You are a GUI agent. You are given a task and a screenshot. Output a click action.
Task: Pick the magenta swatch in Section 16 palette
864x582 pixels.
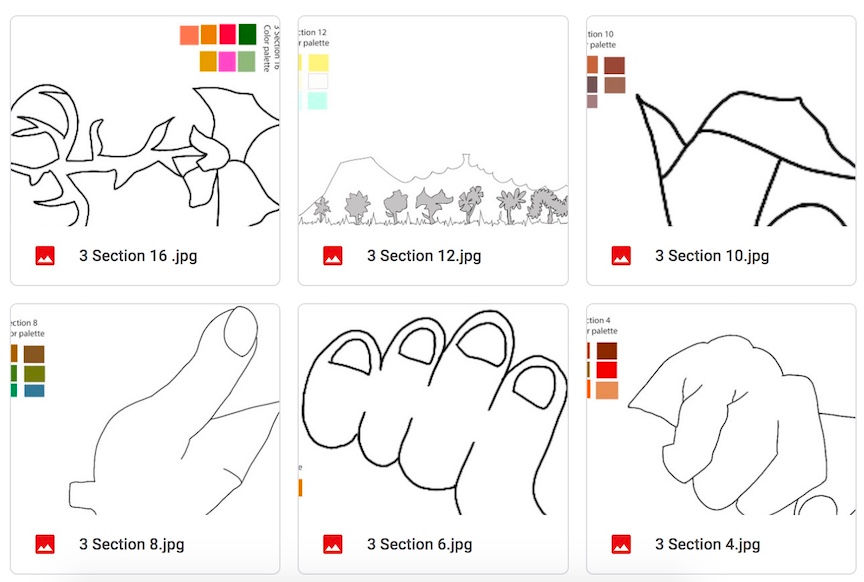pos(227,61)
